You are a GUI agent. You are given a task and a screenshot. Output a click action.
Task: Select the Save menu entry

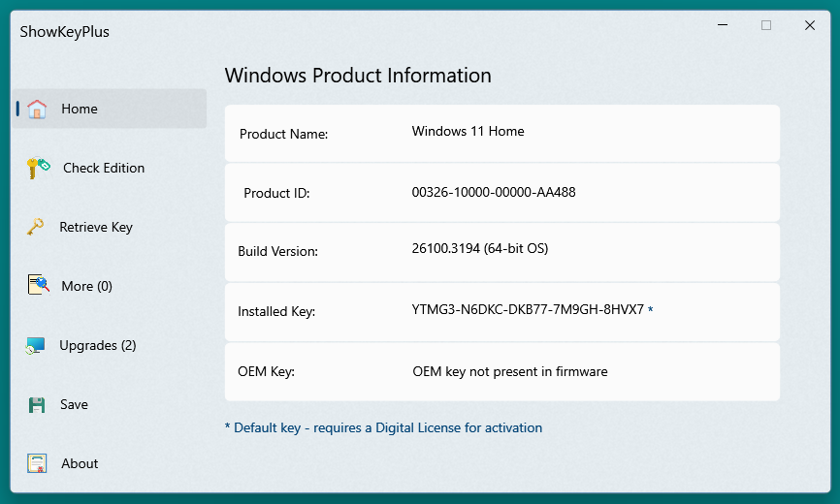coord(74,404)
